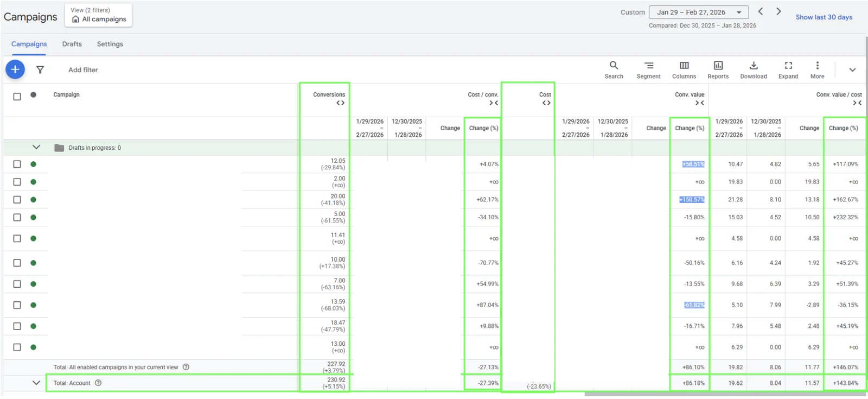
Task: Sort by the Campaign column header
Action: (x=66, y=94)
